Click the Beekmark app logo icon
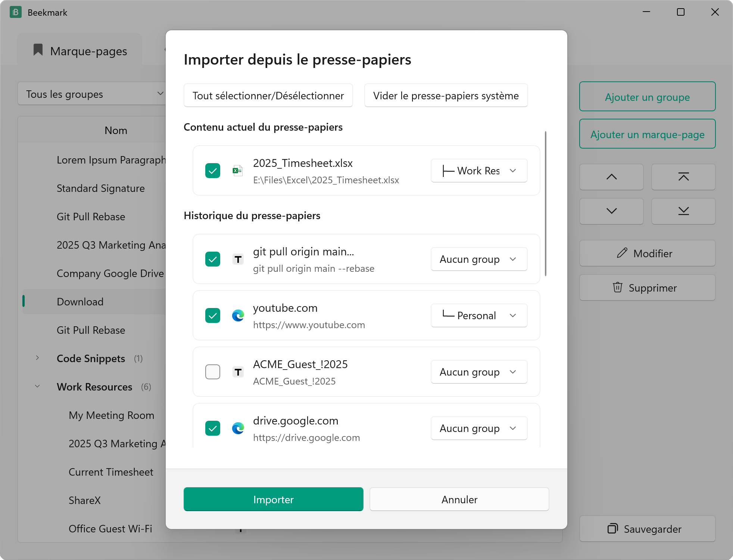This screenshot has height=560, width=733. coord(15,12)
